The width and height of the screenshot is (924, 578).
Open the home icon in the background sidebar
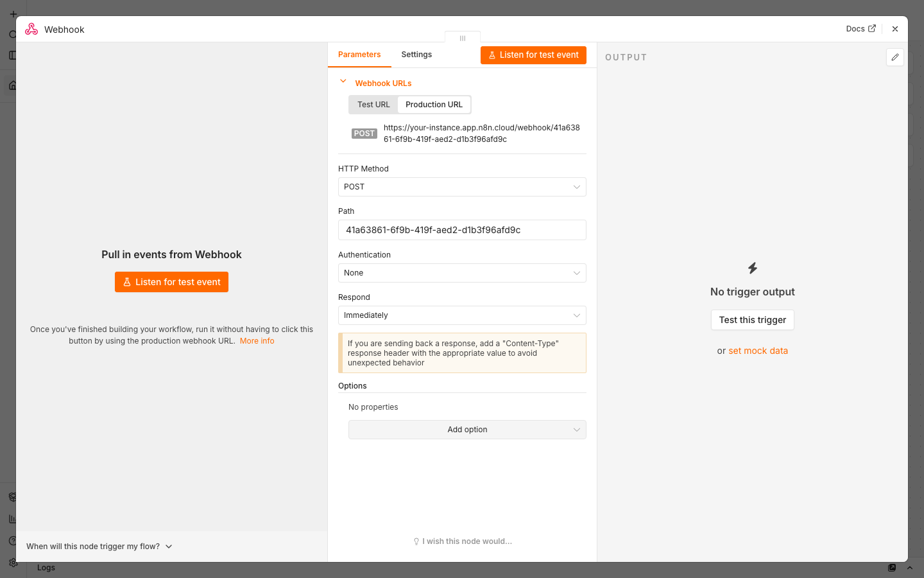(x=12, y=85)
